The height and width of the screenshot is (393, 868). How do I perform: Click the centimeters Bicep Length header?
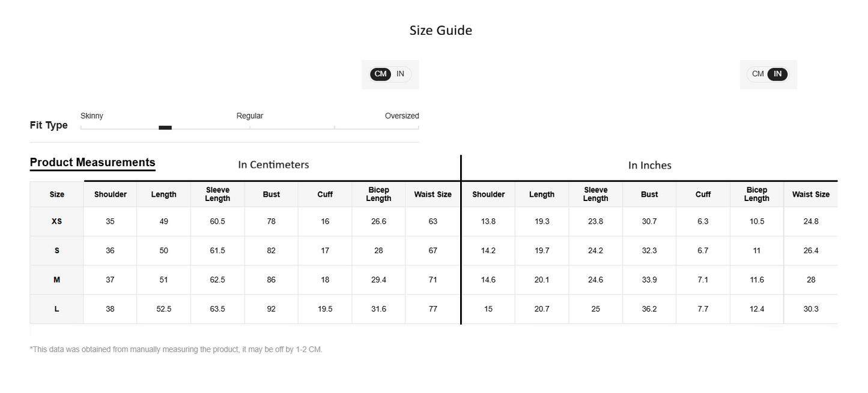coord(378,194)
